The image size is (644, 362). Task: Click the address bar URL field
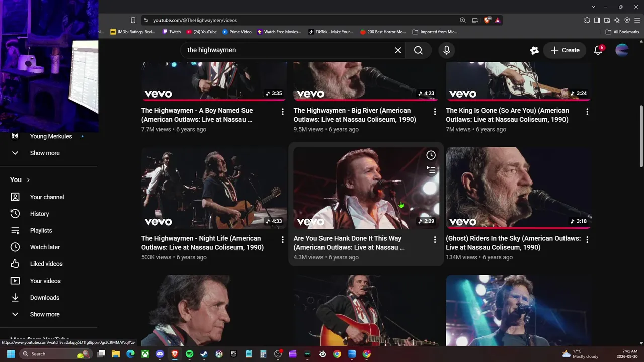(x=302, y=20)
